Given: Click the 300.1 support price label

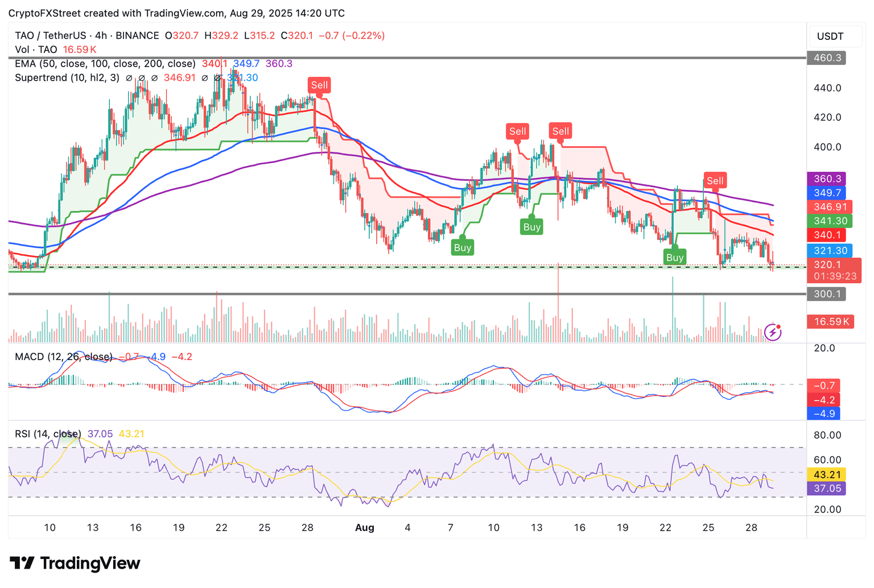Looking at the screenshot, I should click(x=827, y=294).
